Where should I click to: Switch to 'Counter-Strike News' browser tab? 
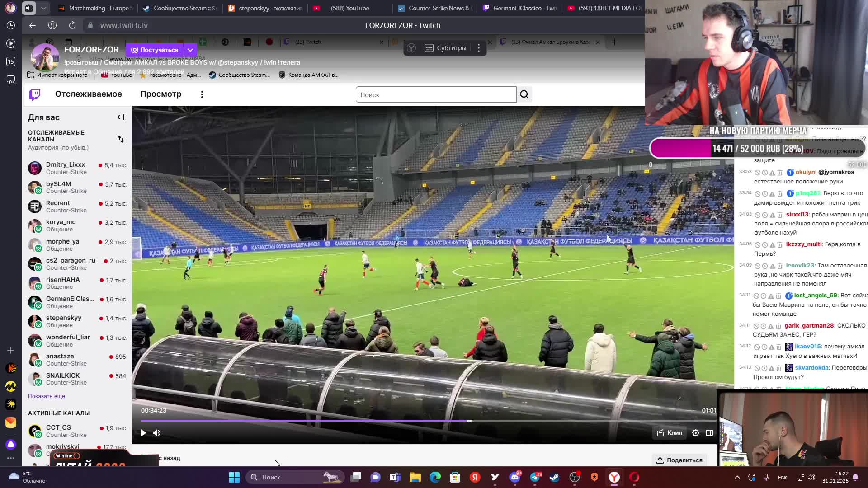coord(435,8)
